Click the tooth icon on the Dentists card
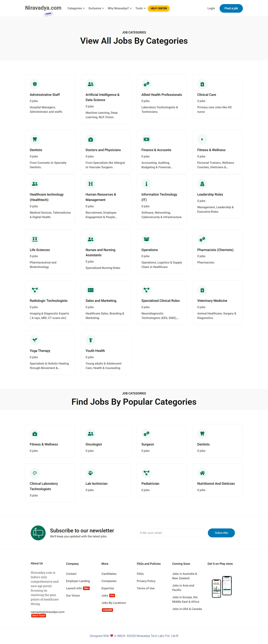The width and height of the screenshot is (268, 644). (35, 140)
